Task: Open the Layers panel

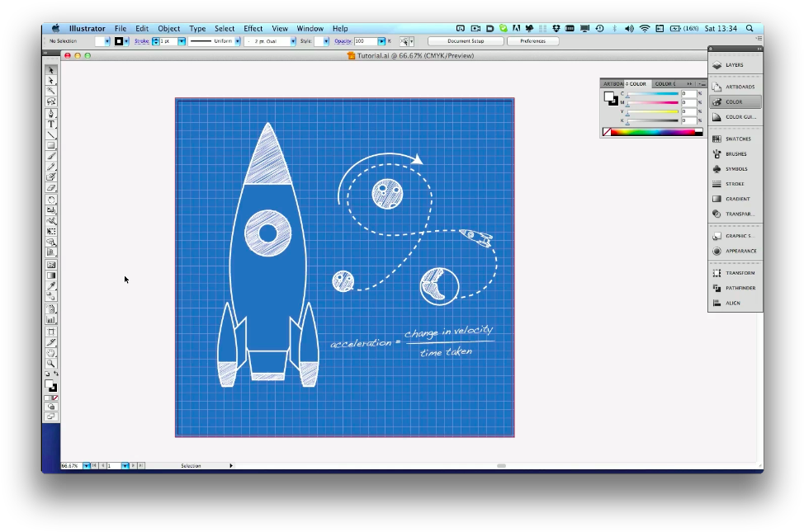Action: tap(734, 65)
